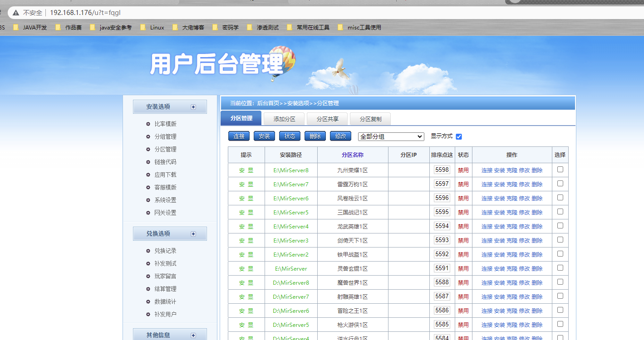
Task: Click 安 in the 灵兽玄锟1区 row
Action: pos(242,269)
